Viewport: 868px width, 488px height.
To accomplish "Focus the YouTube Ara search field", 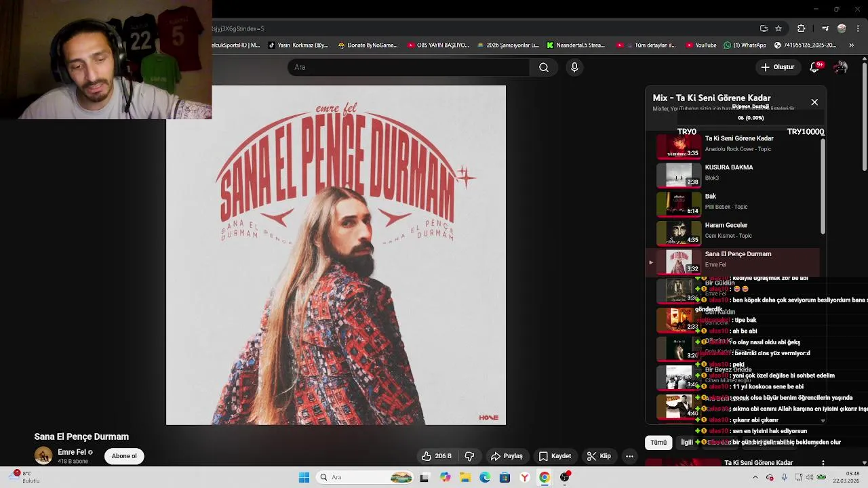I will 408,67.
